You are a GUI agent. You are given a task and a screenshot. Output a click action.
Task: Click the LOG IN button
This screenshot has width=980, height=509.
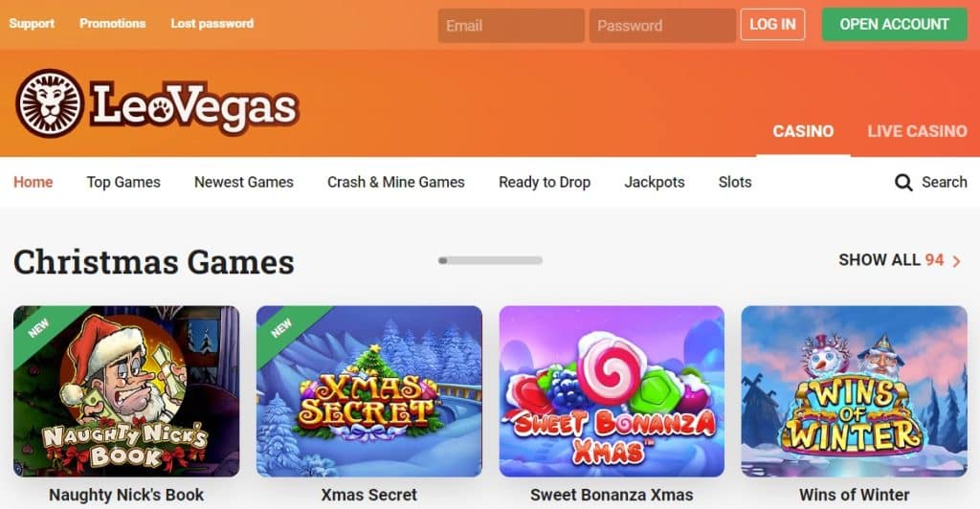772,24
